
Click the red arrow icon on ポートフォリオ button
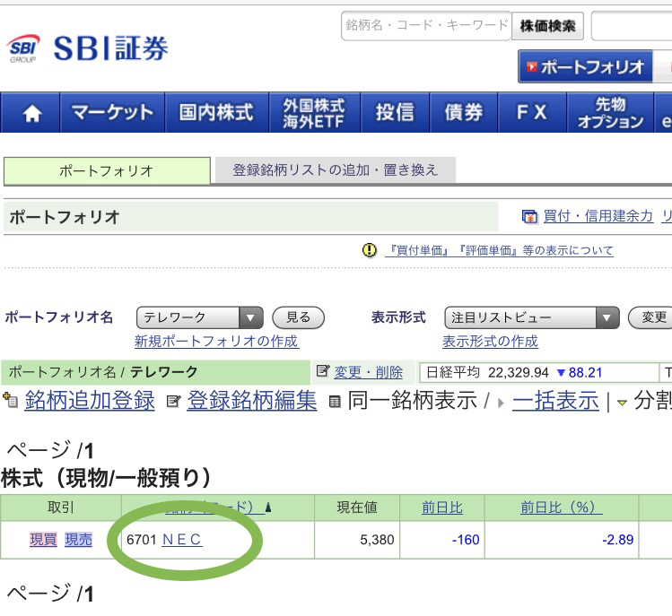(532, 67)
